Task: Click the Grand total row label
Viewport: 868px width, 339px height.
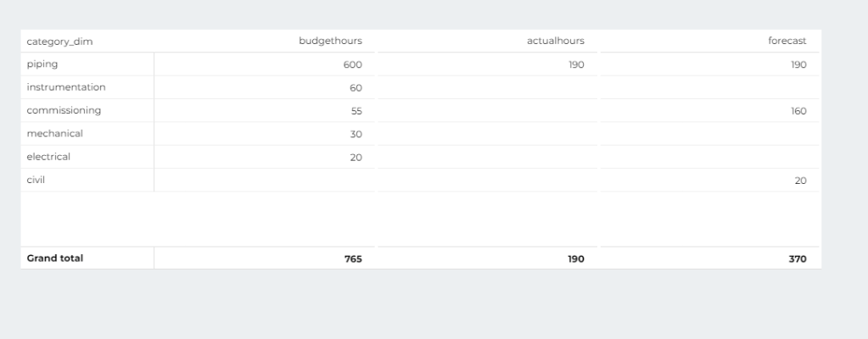Action: click(x=55, y=258)
